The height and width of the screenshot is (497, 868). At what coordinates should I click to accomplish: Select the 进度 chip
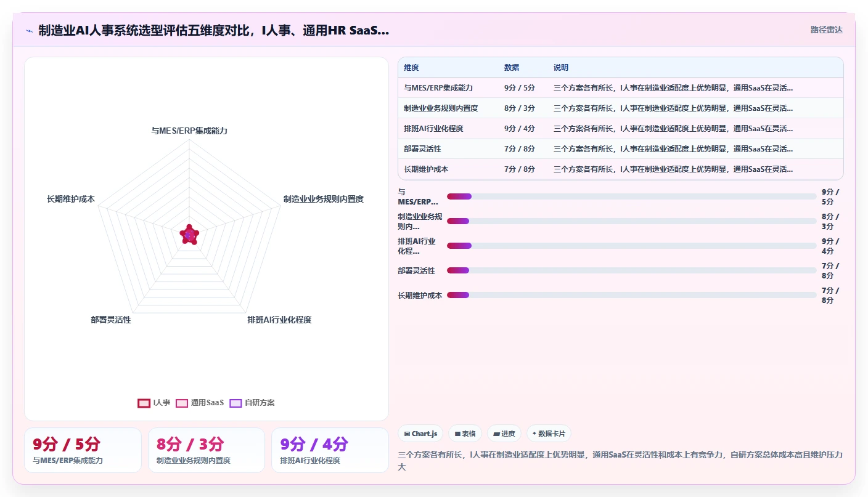click(504, 434)
